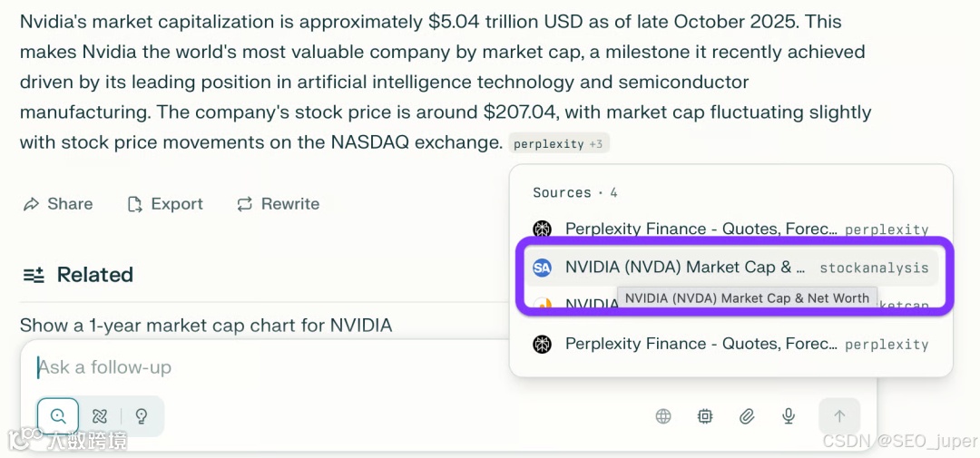Select the Search mode icon
The width and height of the screenshot is (980, 458).
pos(58,416)
